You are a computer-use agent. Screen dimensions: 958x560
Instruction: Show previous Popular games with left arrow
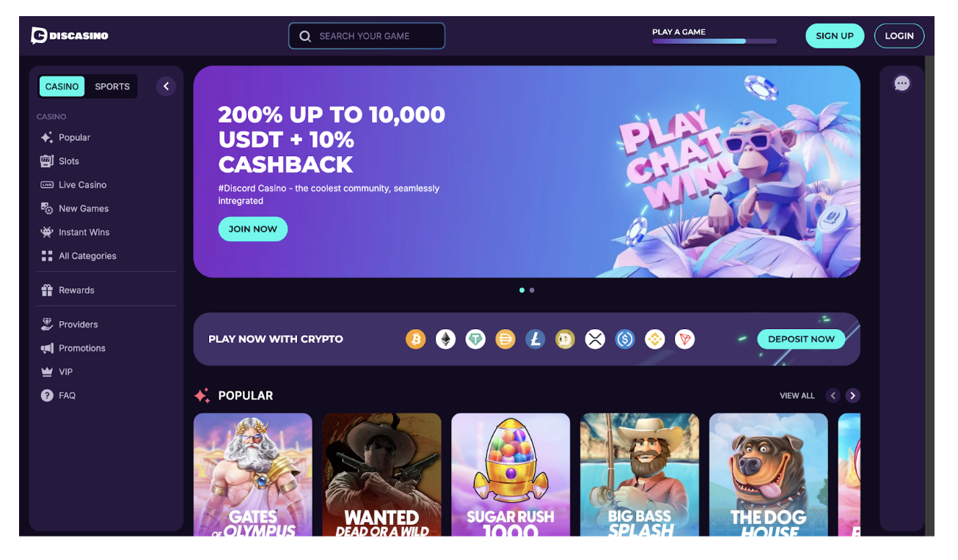[x=833, y=396]
